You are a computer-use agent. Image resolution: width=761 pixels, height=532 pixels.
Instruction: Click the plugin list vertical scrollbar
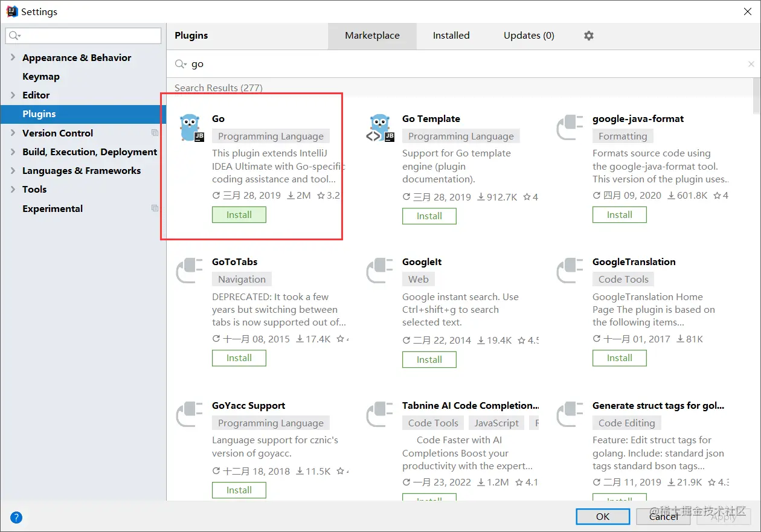pos(757,95)
